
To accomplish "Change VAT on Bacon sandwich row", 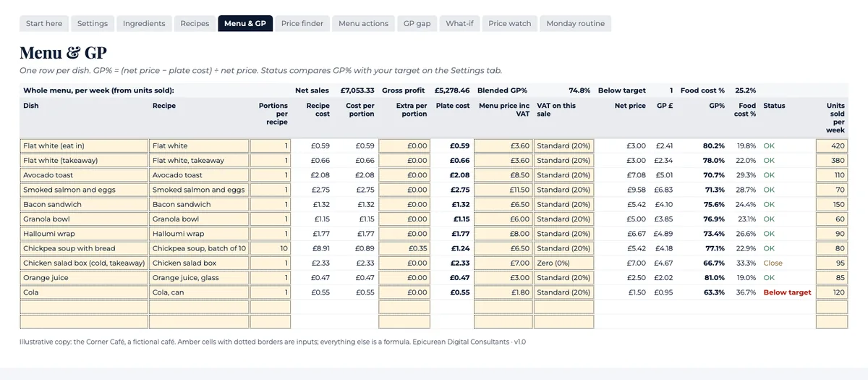I will [564, 204].
